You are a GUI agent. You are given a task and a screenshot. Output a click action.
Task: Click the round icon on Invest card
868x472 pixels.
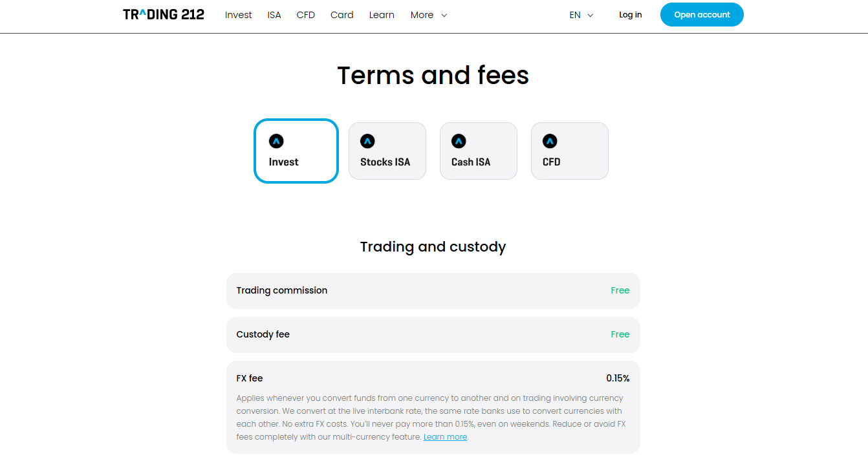pos(276,141)
